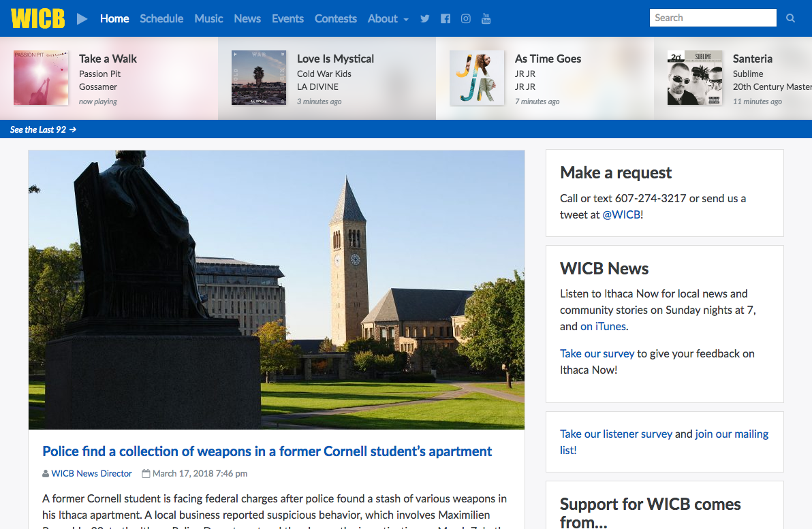Click the artist name Sublime

[748, 74]
